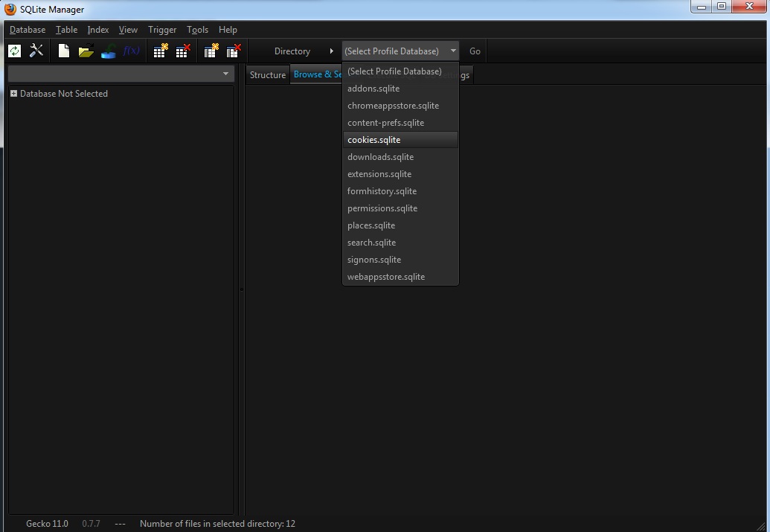Choose cookies.sqlite in the dropdown list
The image size is (770, 532).
point(400,140)
